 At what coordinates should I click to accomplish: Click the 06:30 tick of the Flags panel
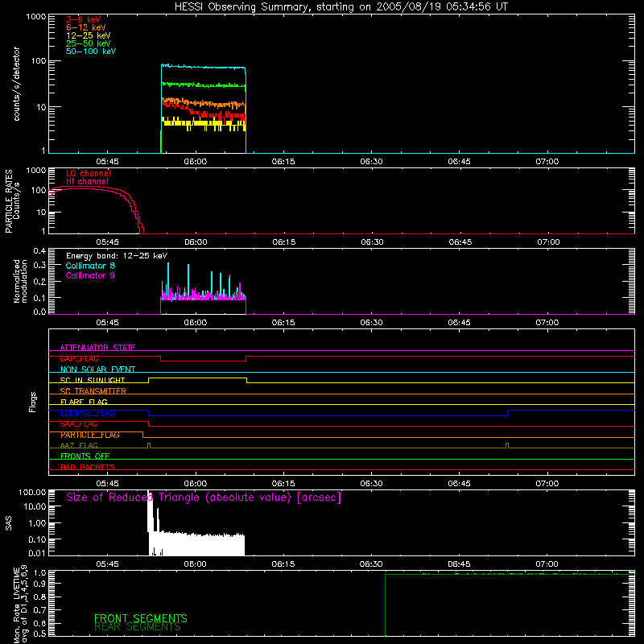click(x=371, y=484)
